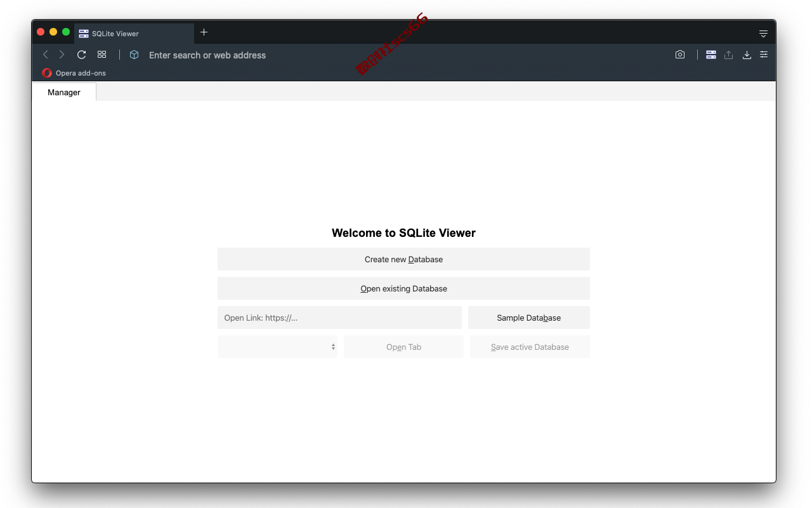Open the tab menu icon at top right
812x508 pixels.
click(763, 34)
